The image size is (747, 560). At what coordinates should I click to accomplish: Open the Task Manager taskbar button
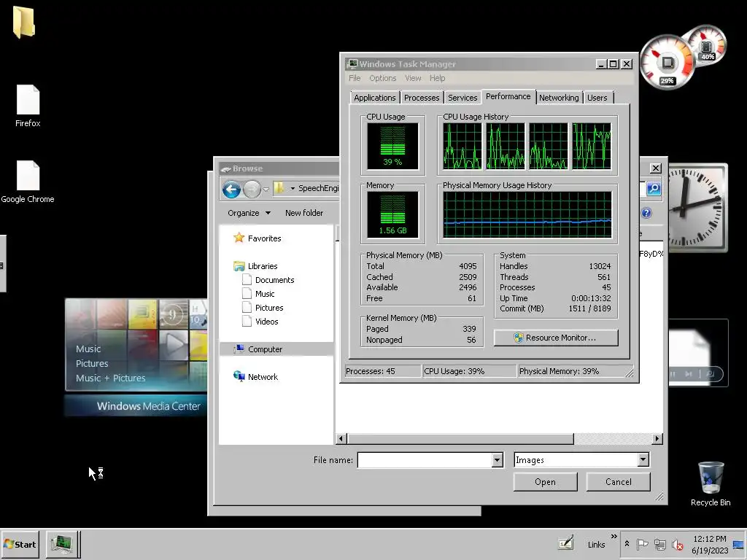(x=63, y=544)
